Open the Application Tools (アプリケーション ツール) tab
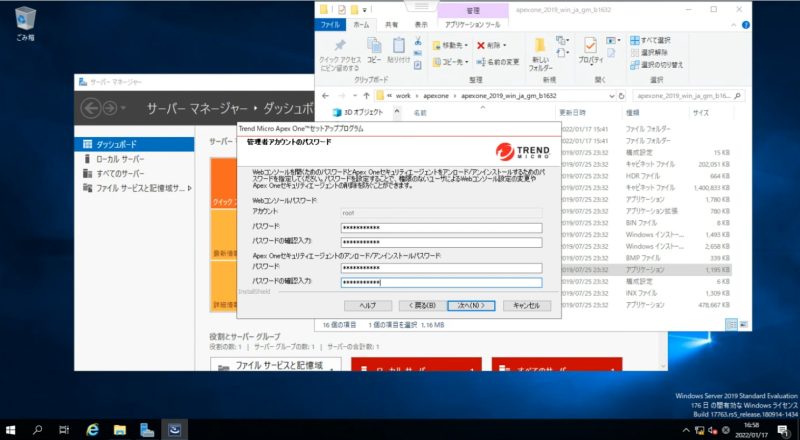800x440 pixels. click(x=472, y=25)
